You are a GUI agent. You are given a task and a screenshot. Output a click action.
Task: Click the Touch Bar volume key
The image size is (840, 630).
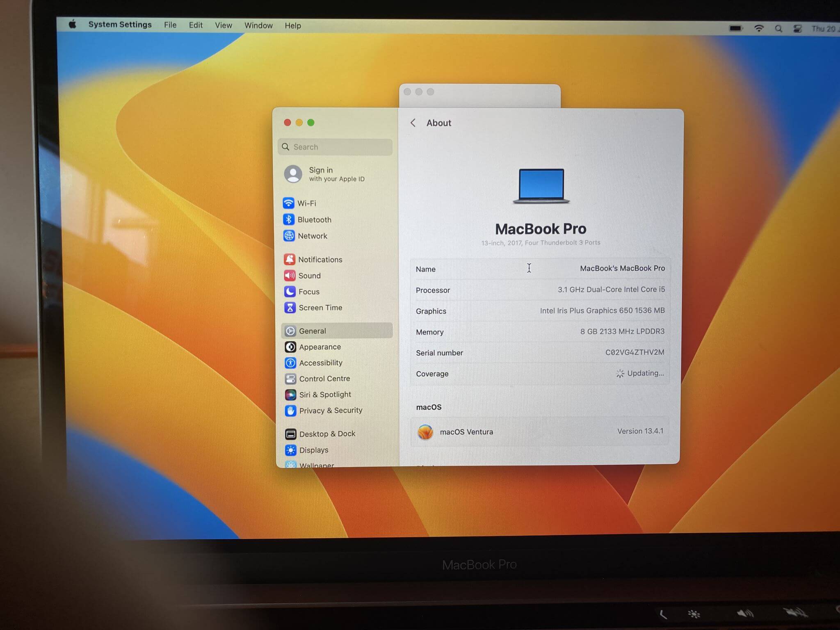[x=745, y=614]
